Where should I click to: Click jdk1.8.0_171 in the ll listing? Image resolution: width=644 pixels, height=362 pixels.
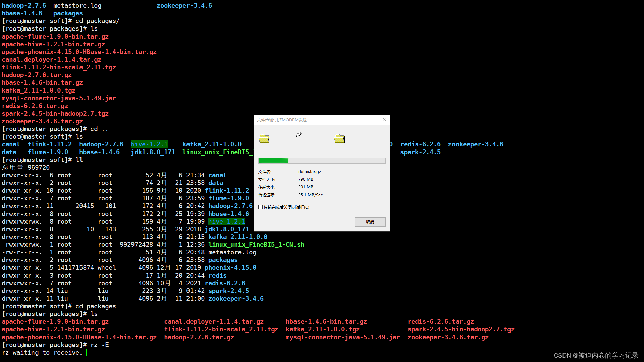pos(227,229)
